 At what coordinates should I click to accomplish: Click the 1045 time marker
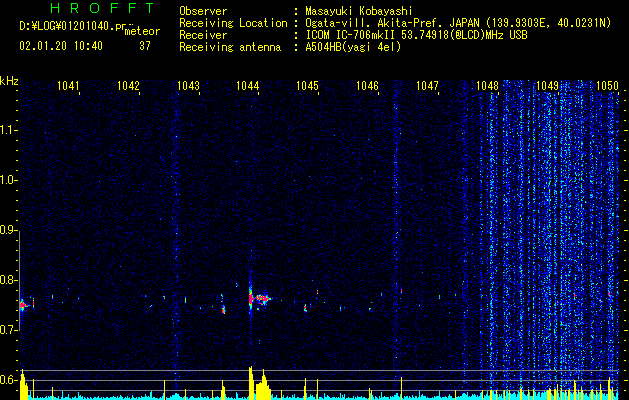(x=307, y=85)
